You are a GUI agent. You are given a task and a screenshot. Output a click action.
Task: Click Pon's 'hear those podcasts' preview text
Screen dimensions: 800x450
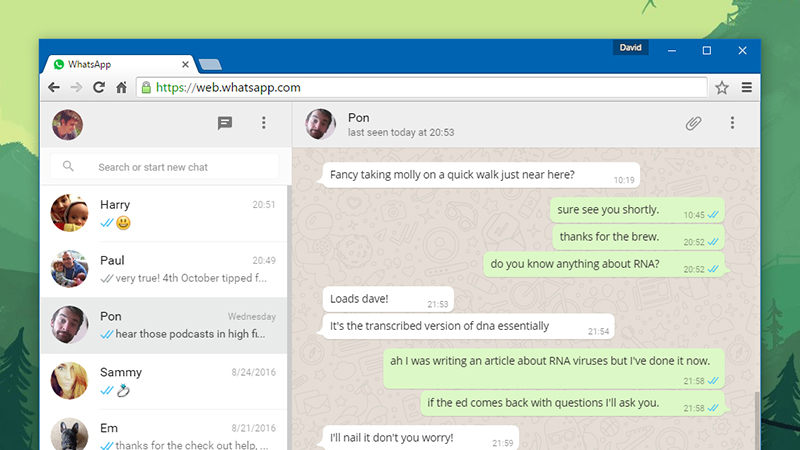pos(190,334)
